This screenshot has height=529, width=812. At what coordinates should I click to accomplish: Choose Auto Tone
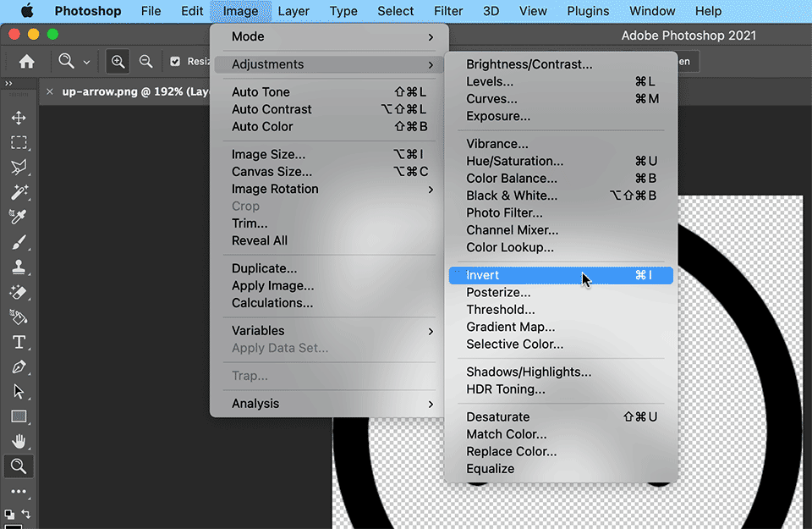pos(329,92)
